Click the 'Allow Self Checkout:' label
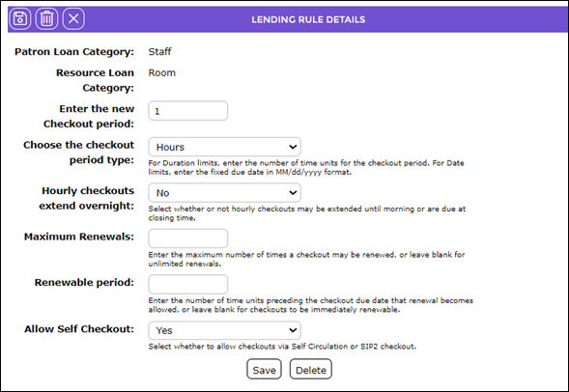The image size is (569, 392). (x=79, y=329)
